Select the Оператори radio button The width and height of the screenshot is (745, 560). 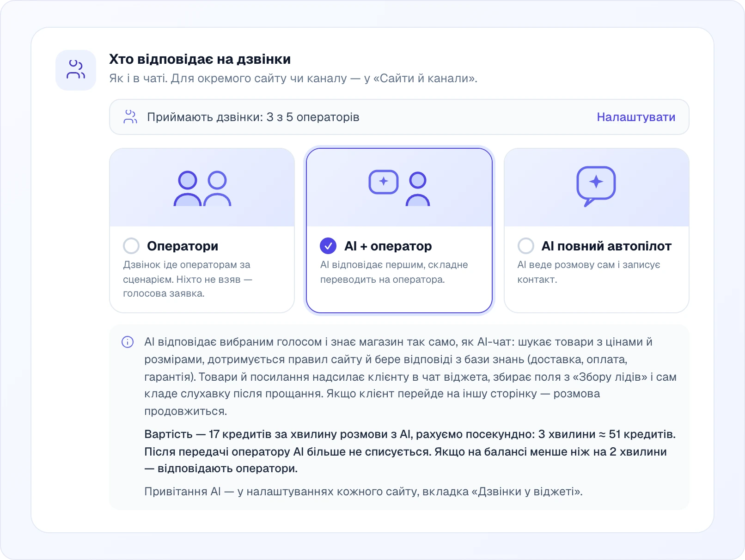pos(131,246)
